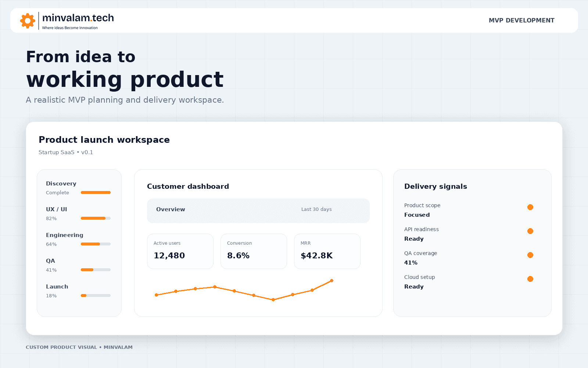This screenshot has height=368, width=588.
Task: Click the Launch progress bar
Action: 96,296
